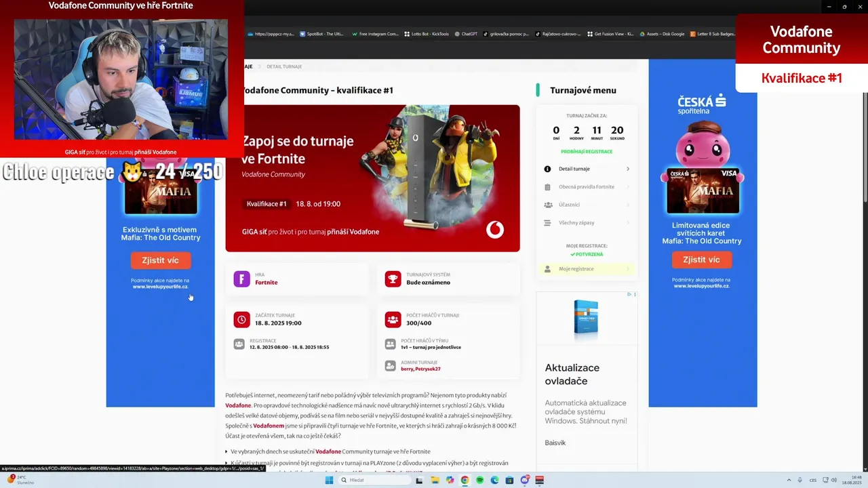Open Microsoft Edge from the taskbar

[x=494, y=480]
